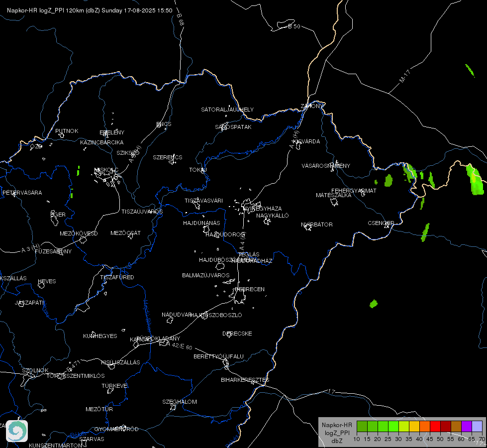The width and height of the screenshot is (487, 448).
Task: Click the SZARVAS town label
Action: coord(92,439)
